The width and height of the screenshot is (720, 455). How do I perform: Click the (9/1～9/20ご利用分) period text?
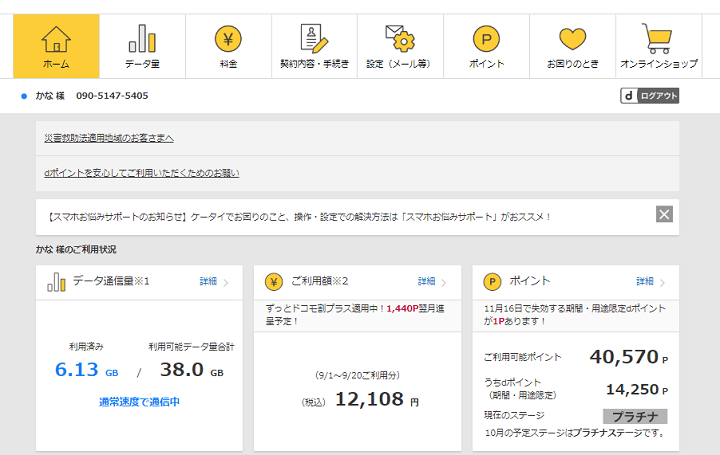click(x=357, y=375)
